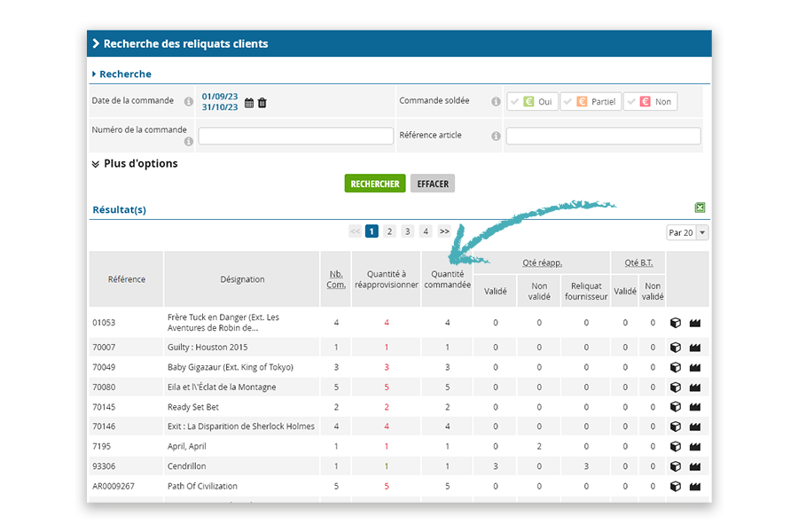798x532 pixels.
Task: Open factory icon for Path Of Civilization
Action: [x=695, y=486]
